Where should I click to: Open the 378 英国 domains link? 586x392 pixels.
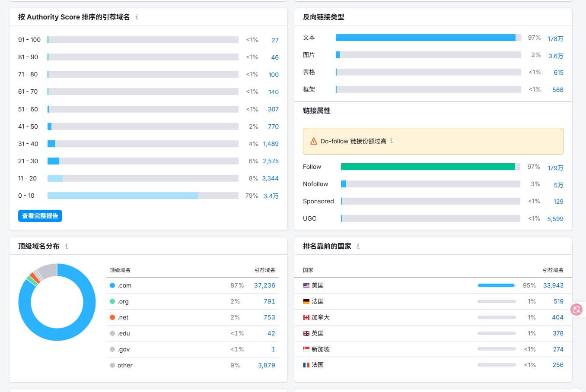[558, 333]
